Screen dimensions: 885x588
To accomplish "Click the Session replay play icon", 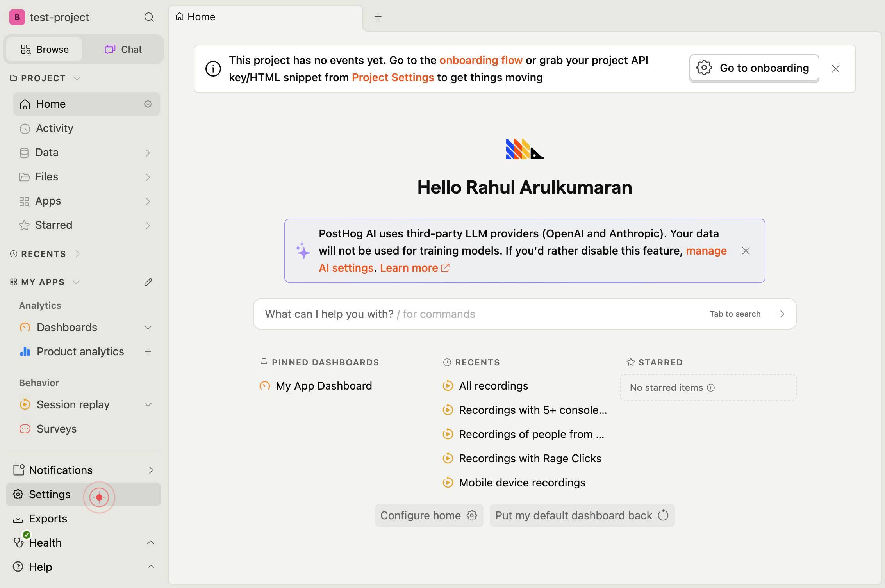I will point(25,404).
